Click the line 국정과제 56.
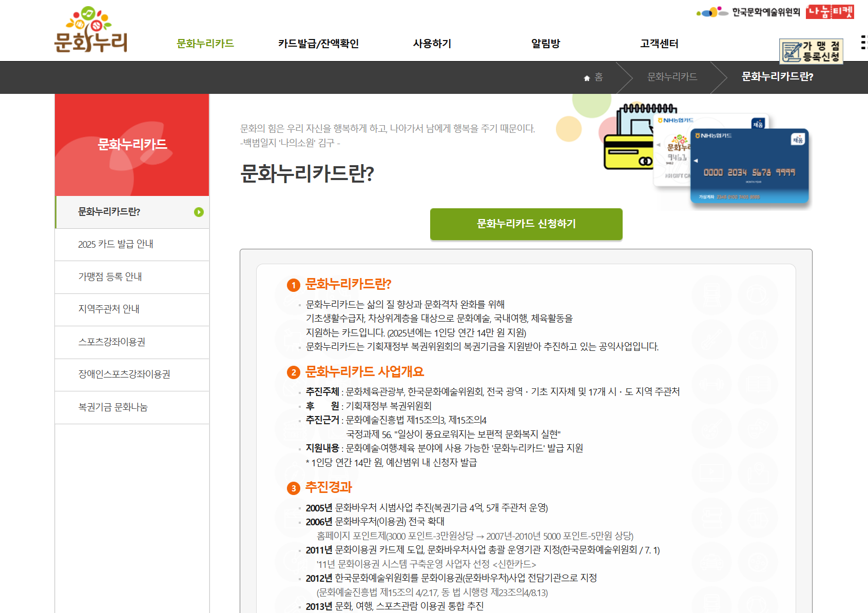Viewport: 868px width, 613px height. (x=453, y=434)
